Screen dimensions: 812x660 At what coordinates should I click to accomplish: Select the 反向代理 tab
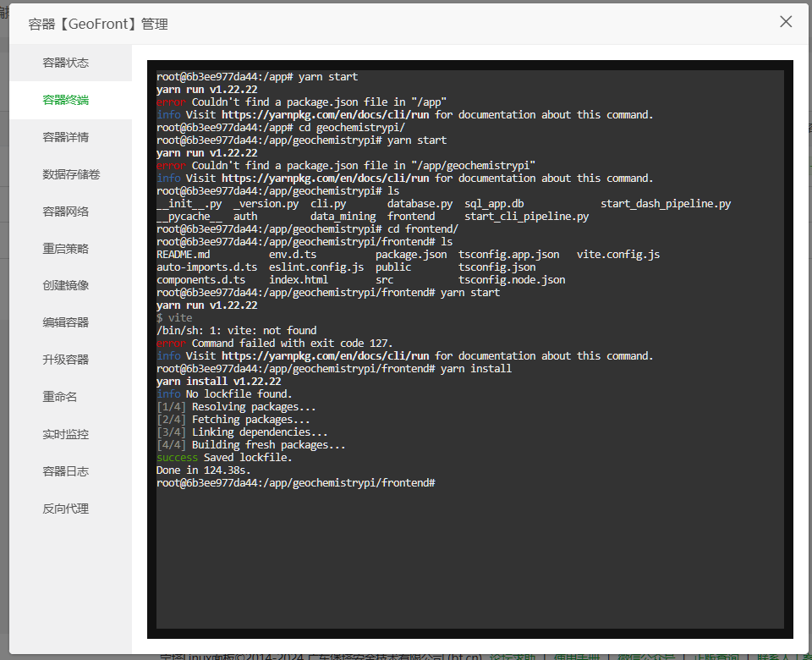point(70,509)
